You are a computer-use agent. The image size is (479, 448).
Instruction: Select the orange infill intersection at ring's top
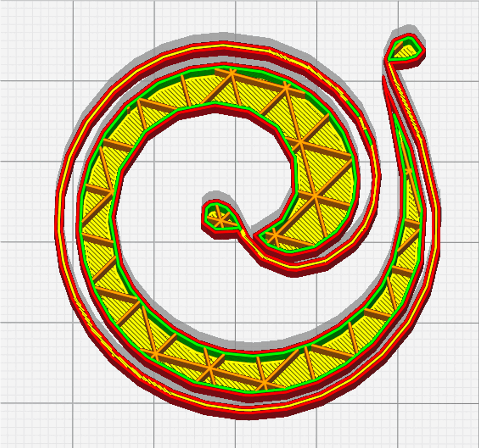tap(232, 73)
